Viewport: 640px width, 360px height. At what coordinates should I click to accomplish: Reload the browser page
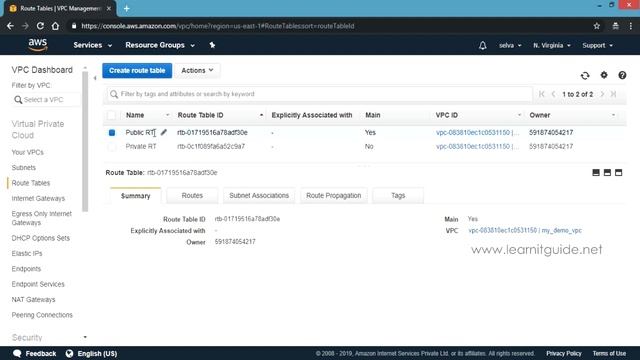[x=40, y=26]
